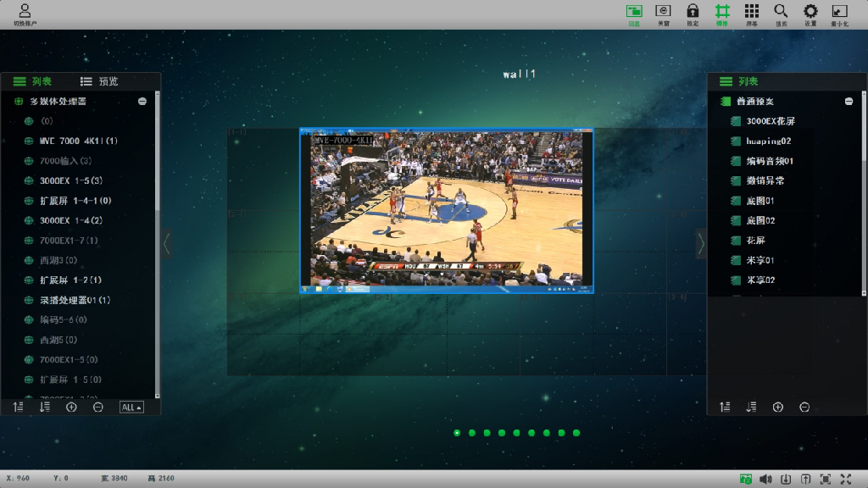Image resolution: width=868 pixels, height=488 pixels.
Task: Select 扩展屏 1-2 (1) device
Action: coord(70,280)
